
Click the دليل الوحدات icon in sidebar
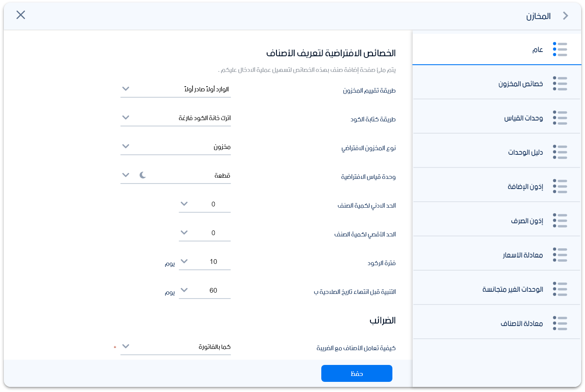(x=560, y=152)
